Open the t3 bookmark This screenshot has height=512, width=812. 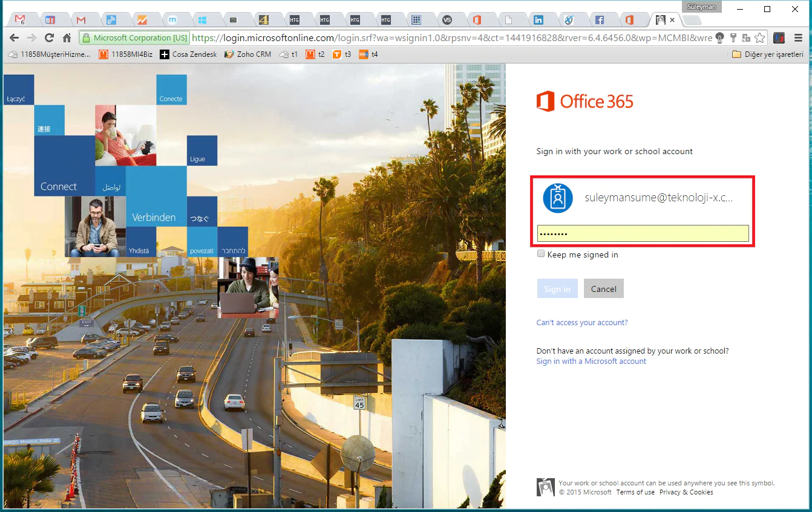tap(343, 54)
